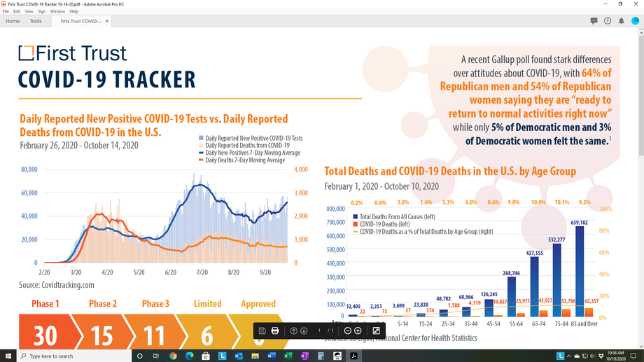
Task: Click the 'Source: Covidtracking.com' text
Action: (x=57, y=285)
